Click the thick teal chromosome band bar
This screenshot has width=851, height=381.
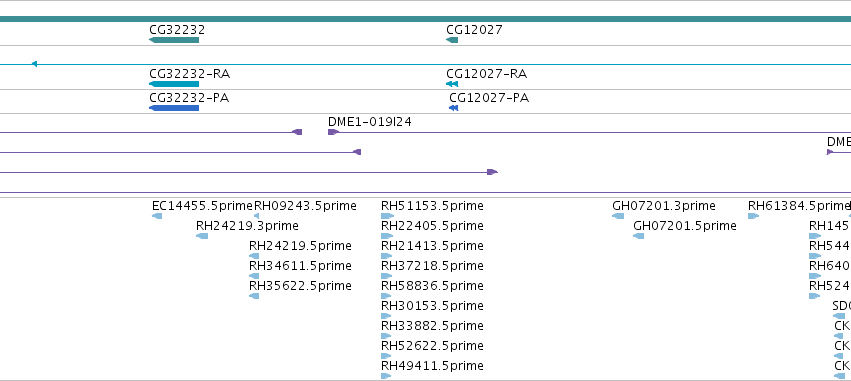click(x=426, y=19)
